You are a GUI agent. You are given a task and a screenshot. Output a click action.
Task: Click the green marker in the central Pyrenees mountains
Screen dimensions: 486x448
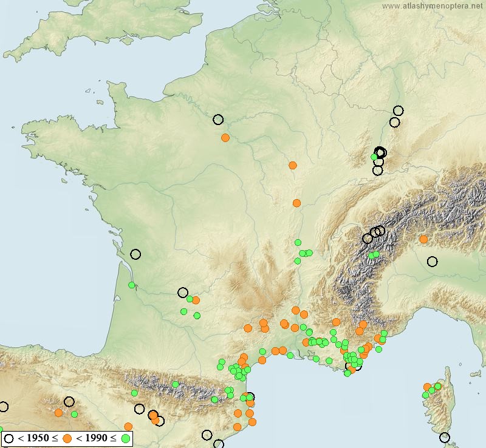(x=176, y=384)
